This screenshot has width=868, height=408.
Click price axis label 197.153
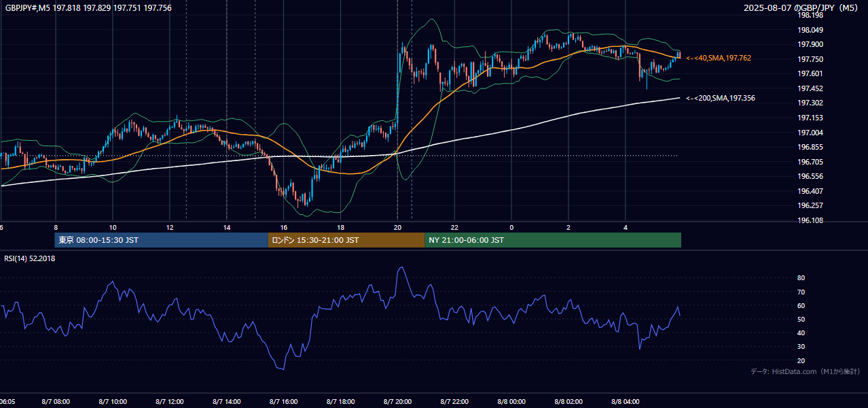pos(810,118)
